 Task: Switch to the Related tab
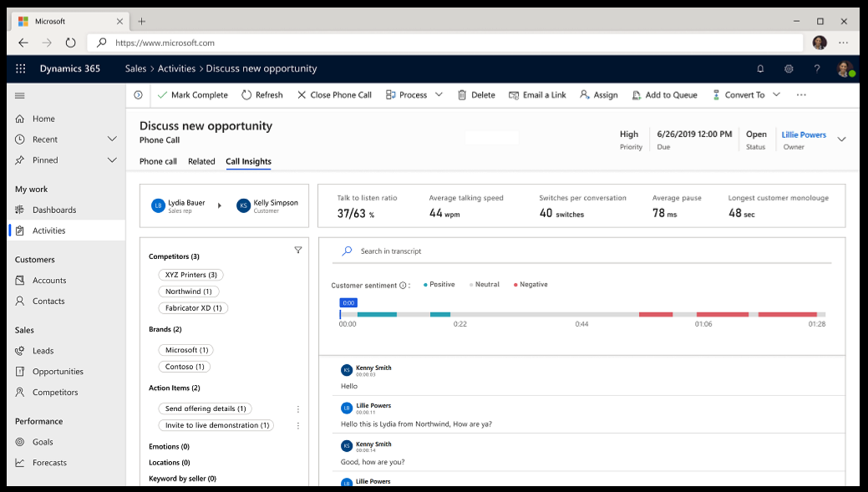201,161
